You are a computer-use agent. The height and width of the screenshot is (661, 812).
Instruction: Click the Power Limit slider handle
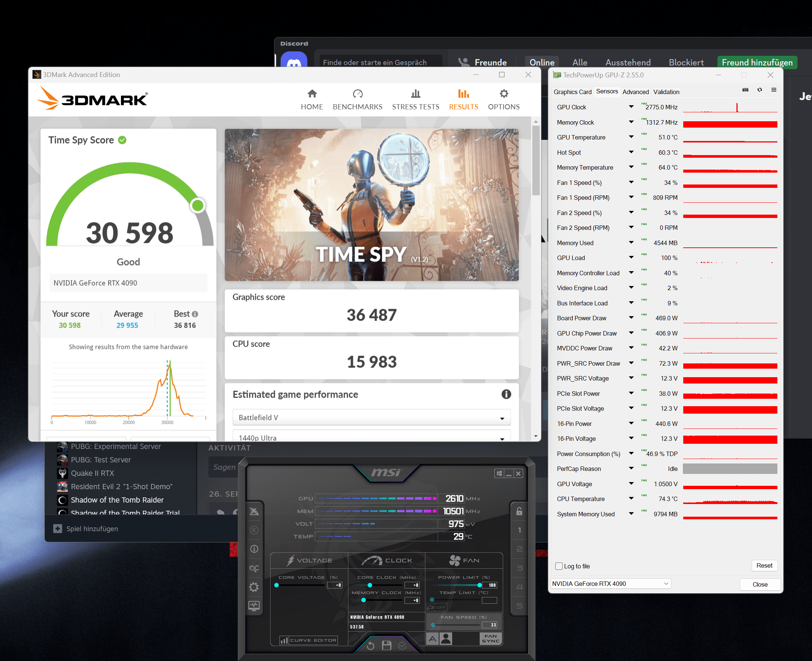pyautogui.click(x=480, y=585)
